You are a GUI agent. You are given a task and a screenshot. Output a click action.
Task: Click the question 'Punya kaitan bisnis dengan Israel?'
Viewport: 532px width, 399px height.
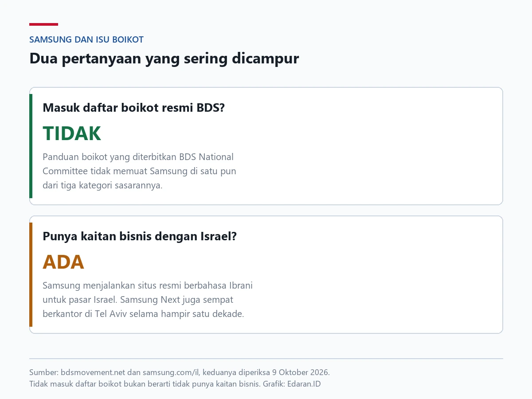[x=140, y=236]
